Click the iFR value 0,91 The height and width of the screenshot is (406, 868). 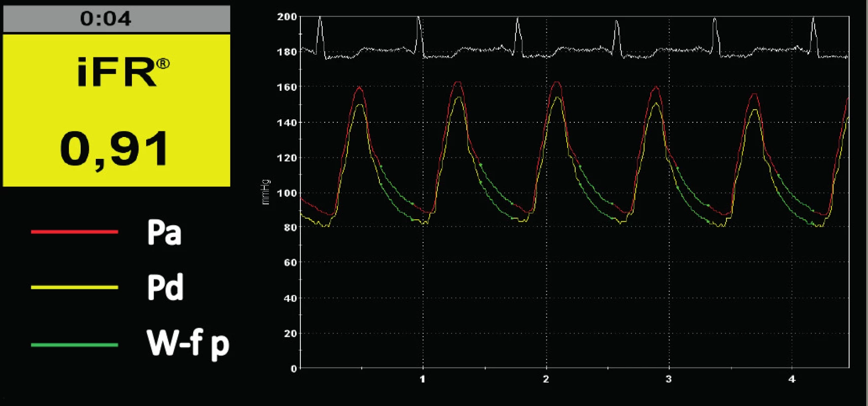[x=115, y=149]
